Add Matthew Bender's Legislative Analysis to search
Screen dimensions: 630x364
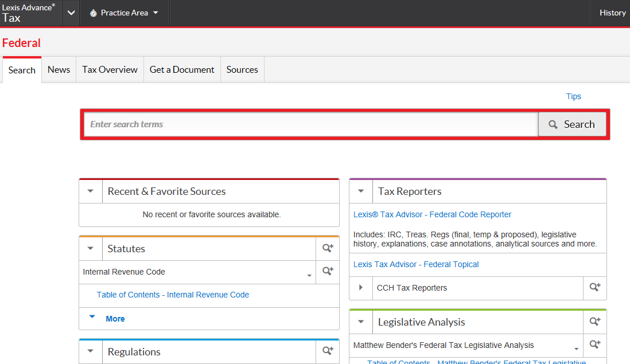(595, 345)
